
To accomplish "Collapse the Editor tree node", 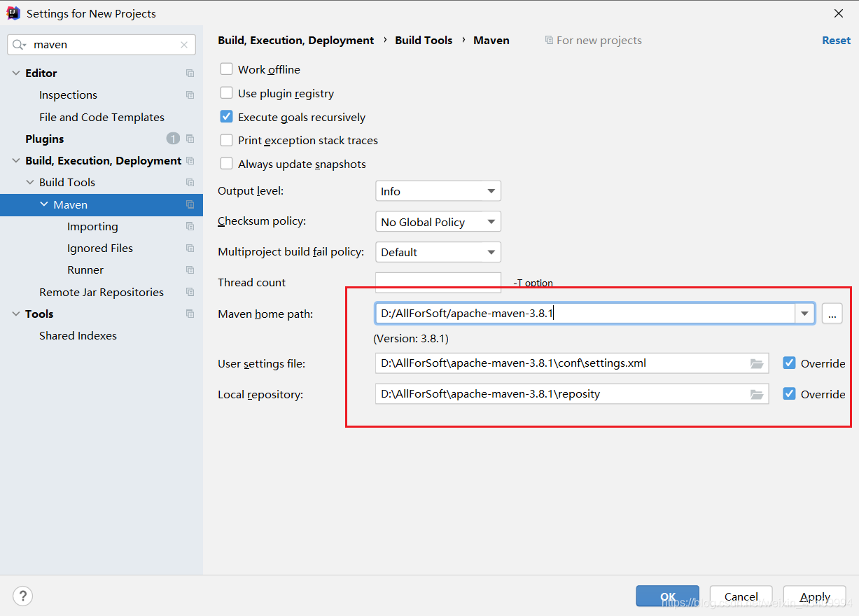I will 16,73.
